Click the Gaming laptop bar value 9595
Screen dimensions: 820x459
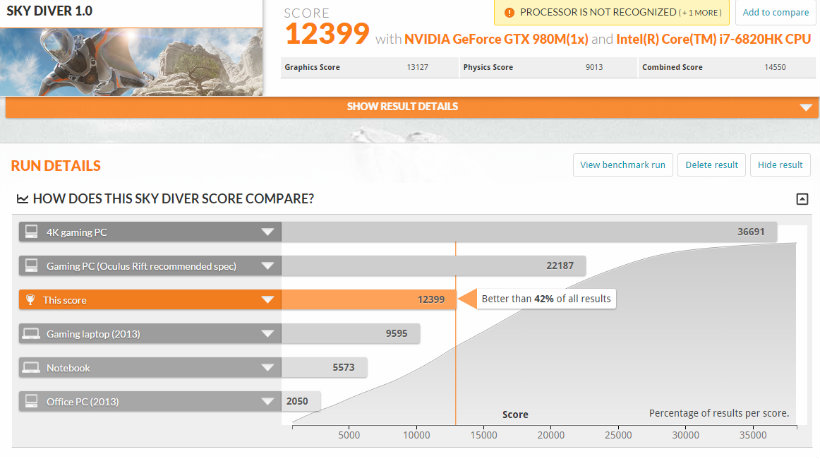[396, 334]
